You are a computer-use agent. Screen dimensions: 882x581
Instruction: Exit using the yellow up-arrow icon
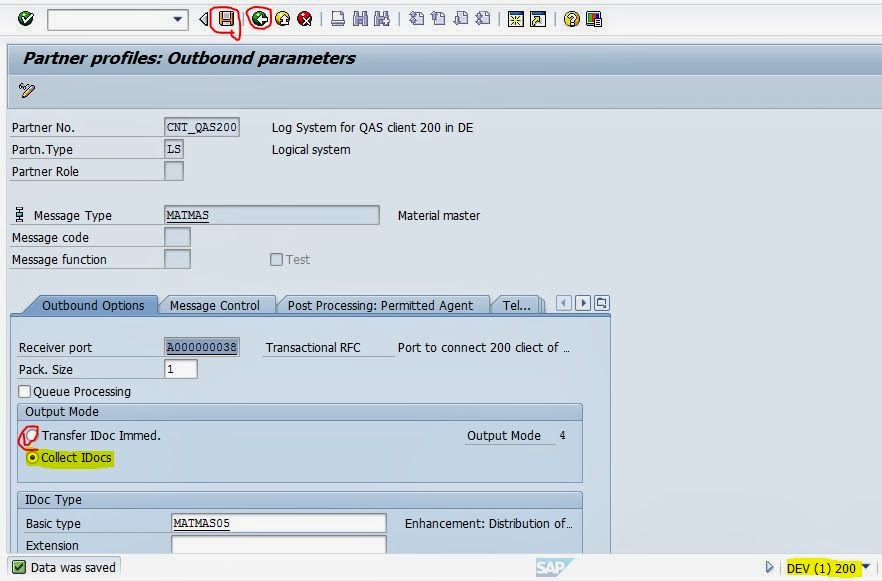click(282, 19)
